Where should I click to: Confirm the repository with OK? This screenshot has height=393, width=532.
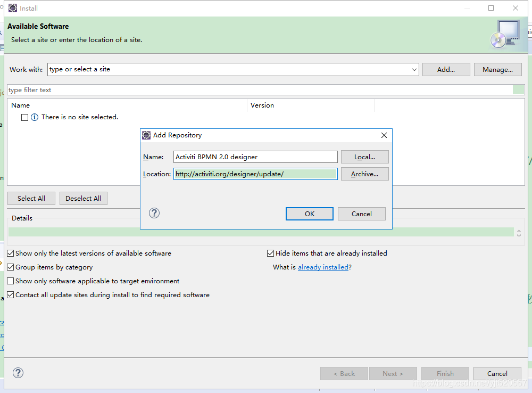pos(310,214)
